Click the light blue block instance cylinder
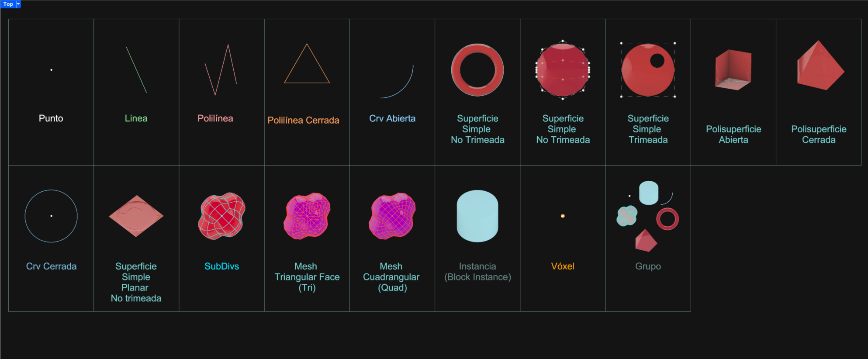Screen dimensions: 868x359 point(477,216)
